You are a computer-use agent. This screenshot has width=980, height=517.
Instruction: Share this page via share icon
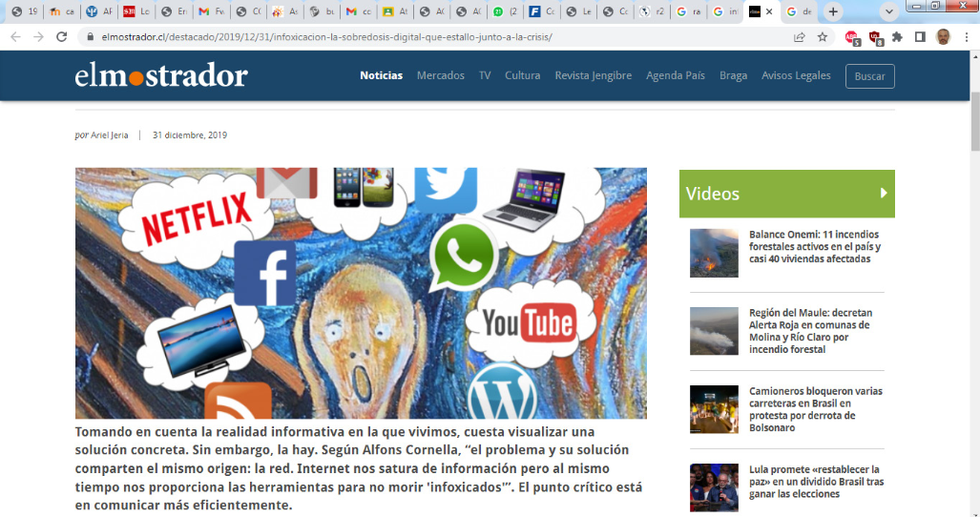point(800,37)
